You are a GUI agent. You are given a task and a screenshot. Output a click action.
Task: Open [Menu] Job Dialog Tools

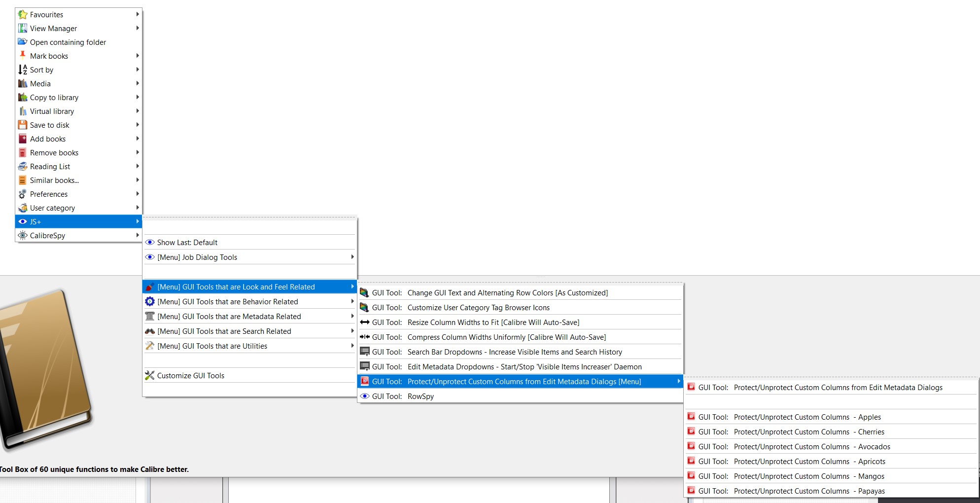[249, 257]
